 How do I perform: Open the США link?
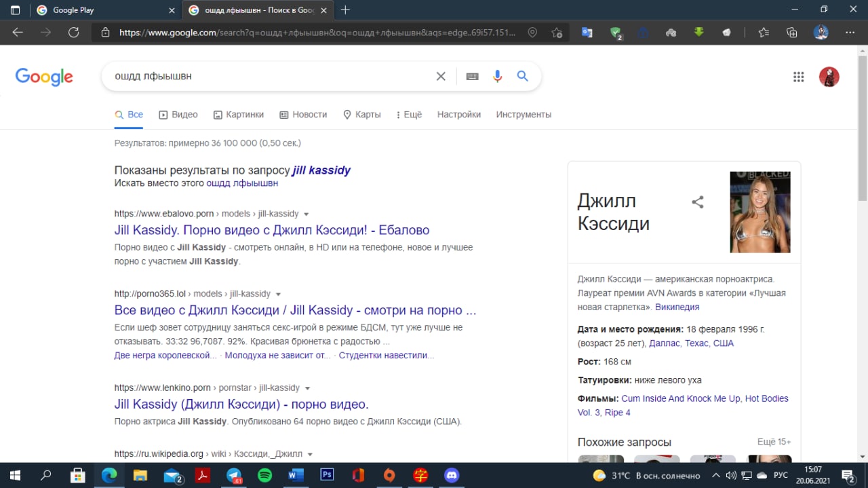coord(724,343)
